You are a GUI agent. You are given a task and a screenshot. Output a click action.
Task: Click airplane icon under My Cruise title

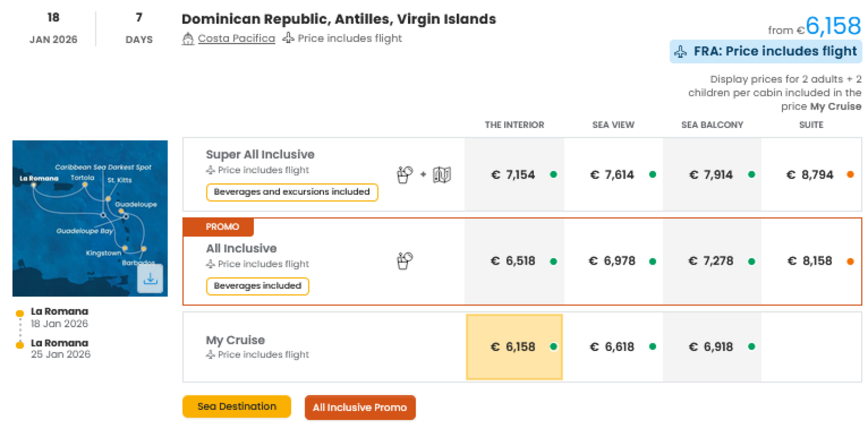click(210, 355)
